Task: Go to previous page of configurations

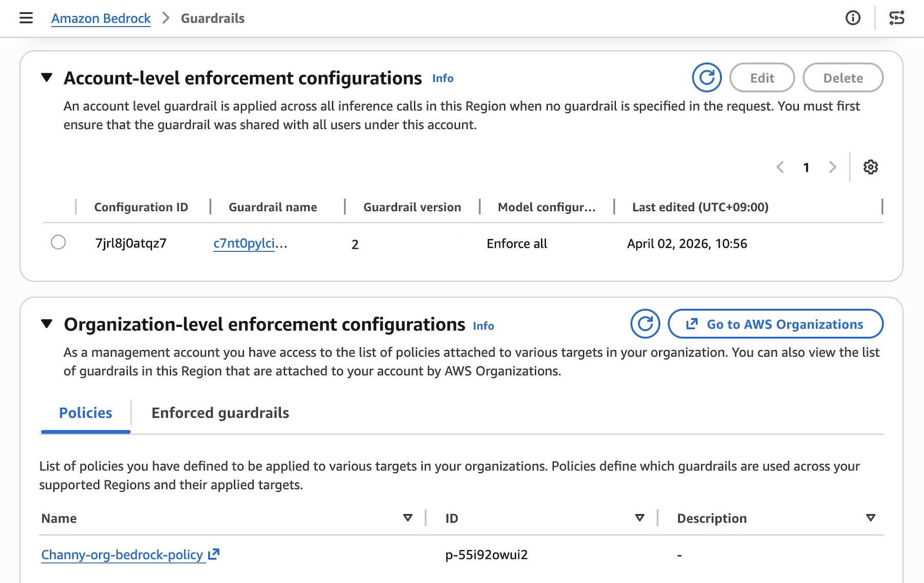Action: pos(780,167)
